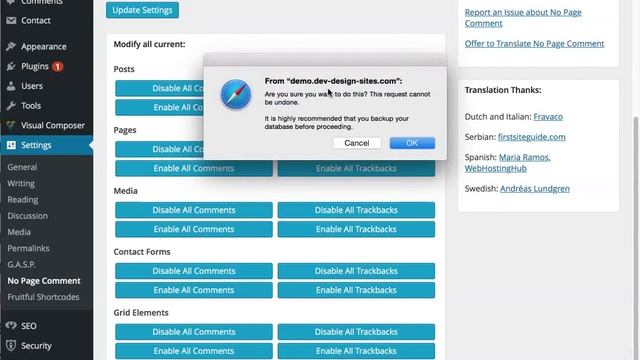Click Grid Elements Enable All Comments
Viewport: 640px width, 360px height.
(194, 351)
